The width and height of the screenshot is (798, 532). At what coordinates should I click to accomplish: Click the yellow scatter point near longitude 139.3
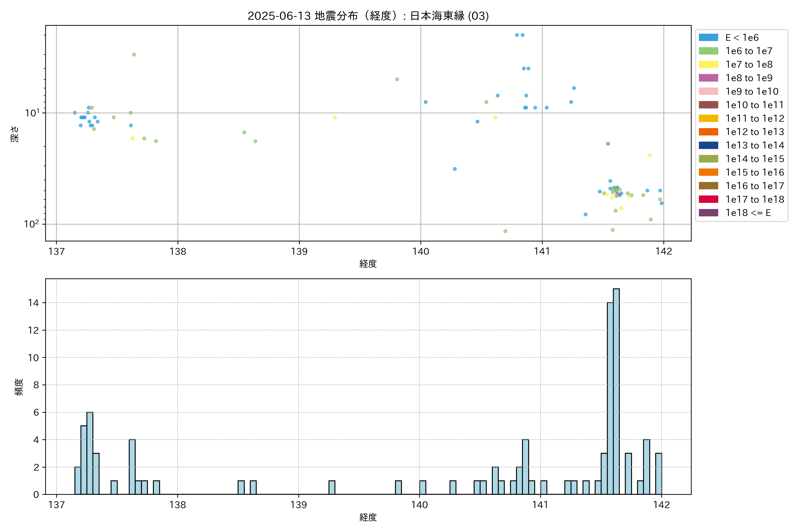(x=335, y=117)
